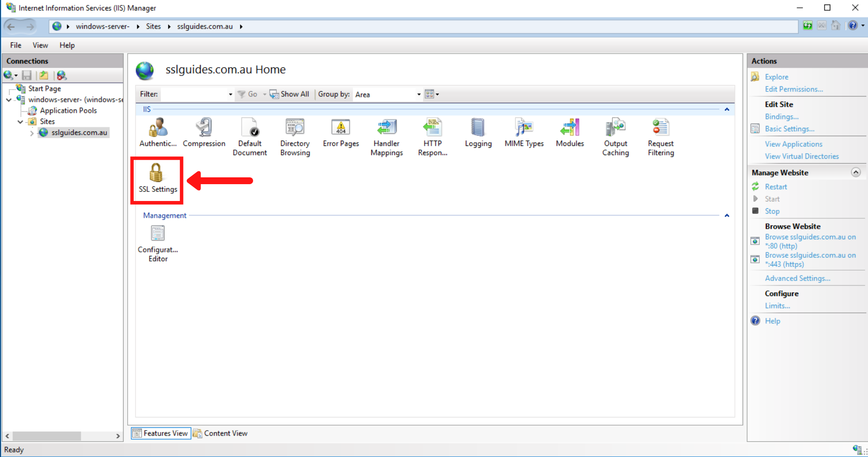Open the Output Caching feature
The image size is (868, 457).
coord(615,132)
